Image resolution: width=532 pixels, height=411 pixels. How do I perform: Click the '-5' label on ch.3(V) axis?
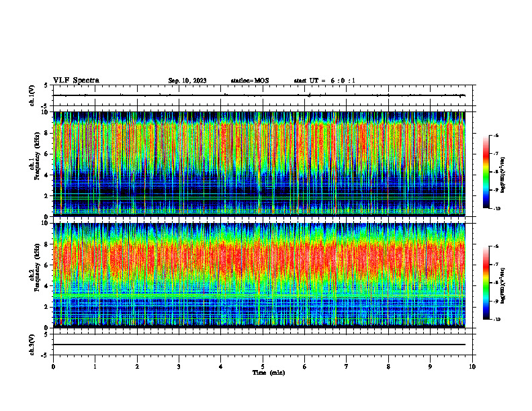coord(44,355)
